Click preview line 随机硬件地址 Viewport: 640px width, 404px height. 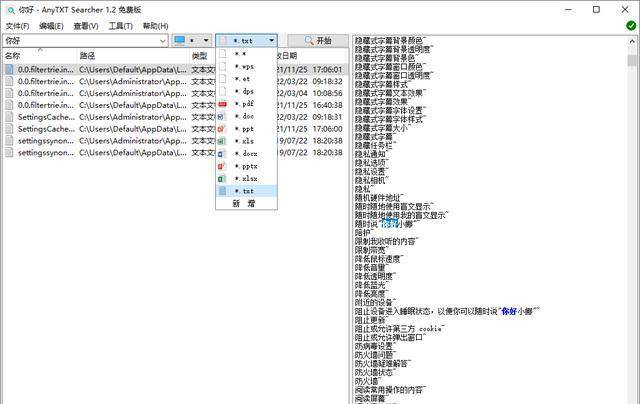379,198
